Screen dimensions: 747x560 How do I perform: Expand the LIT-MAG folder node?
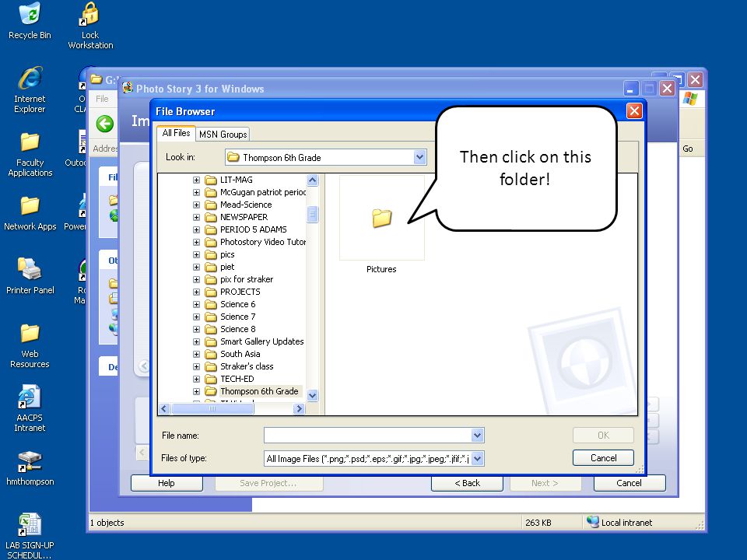(196, 180)
